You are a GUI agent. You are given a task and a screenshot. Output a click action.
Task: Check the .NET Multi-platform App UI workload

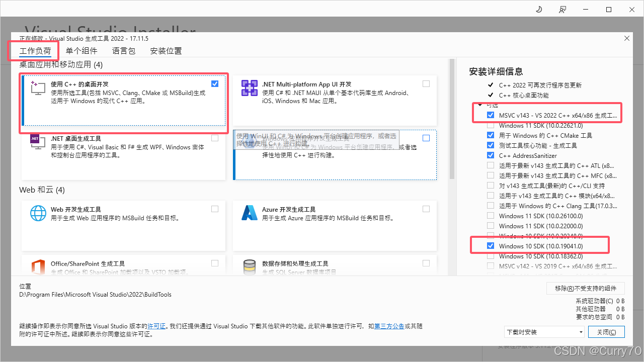[426, 83]
